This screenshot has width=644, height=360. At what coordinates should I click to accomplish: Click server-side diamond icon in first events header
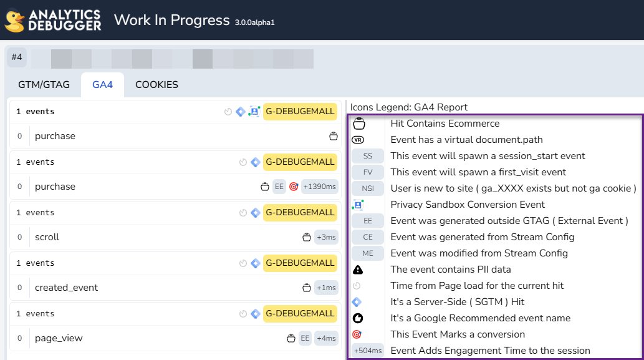pos(241,112)
